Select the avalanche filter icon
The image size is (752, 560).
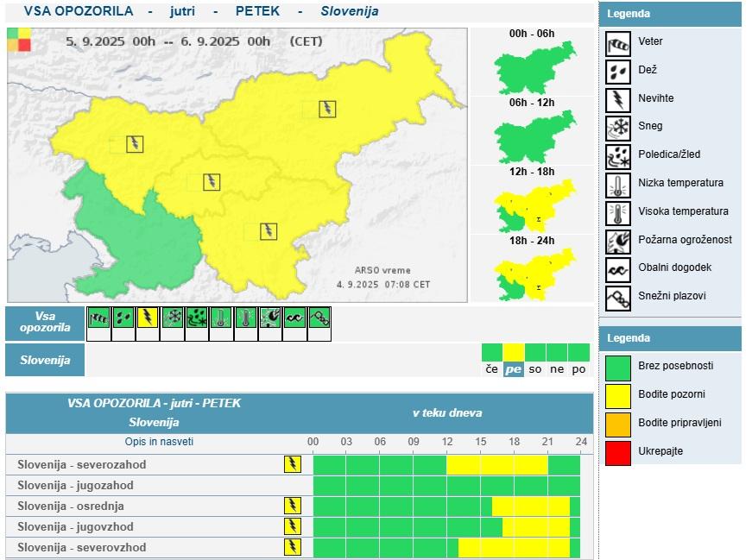320,318
